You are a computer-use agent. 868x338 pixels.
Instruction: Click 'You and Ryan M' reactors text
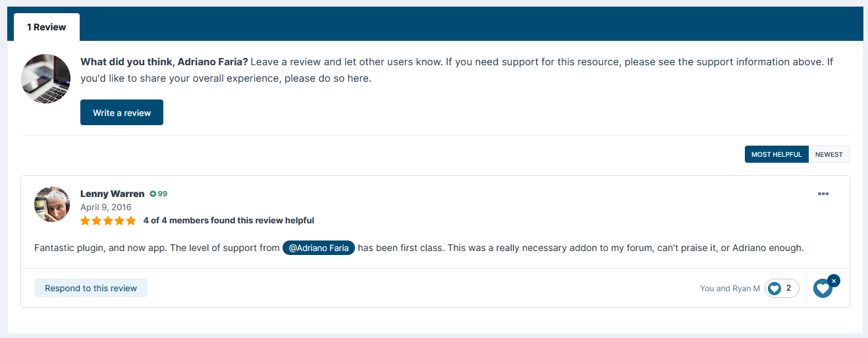730,289
